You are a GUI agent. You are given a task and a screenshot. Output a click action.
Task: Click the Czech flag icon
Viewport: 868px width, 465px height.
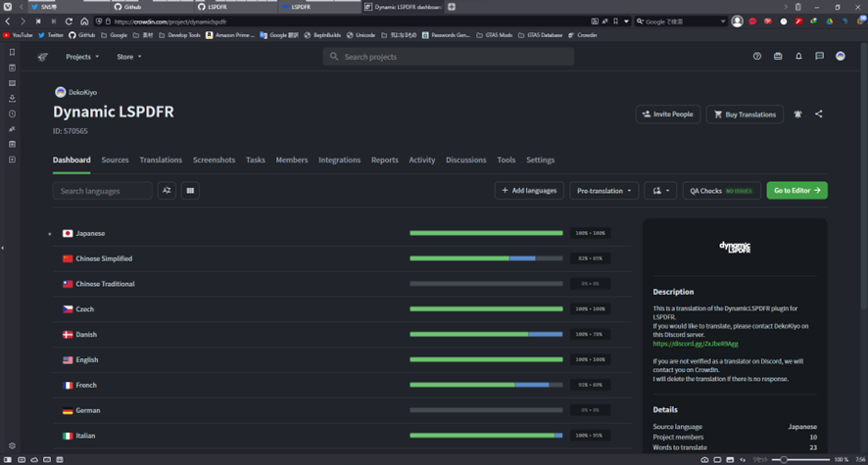68,309
